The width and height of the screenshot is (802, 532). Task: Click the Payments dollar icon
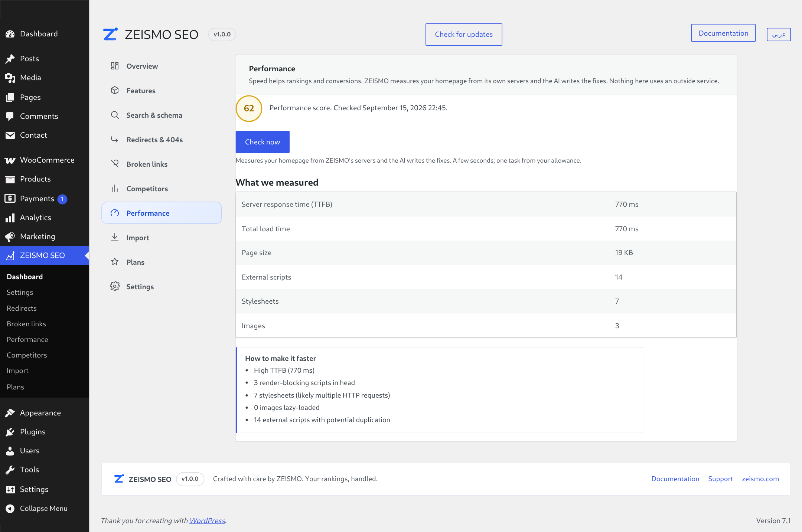10,199
